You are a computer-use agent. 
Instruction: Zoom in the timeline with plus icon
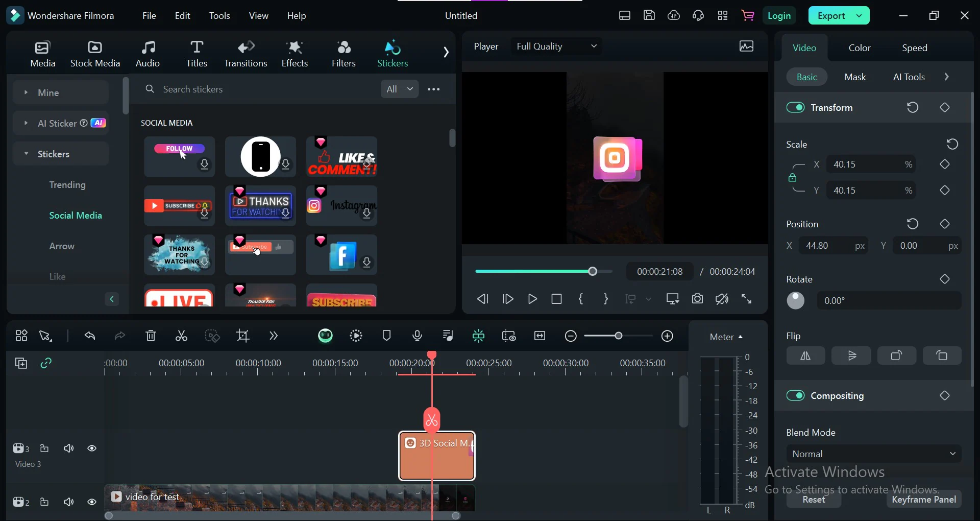click(x=667, y=336)
